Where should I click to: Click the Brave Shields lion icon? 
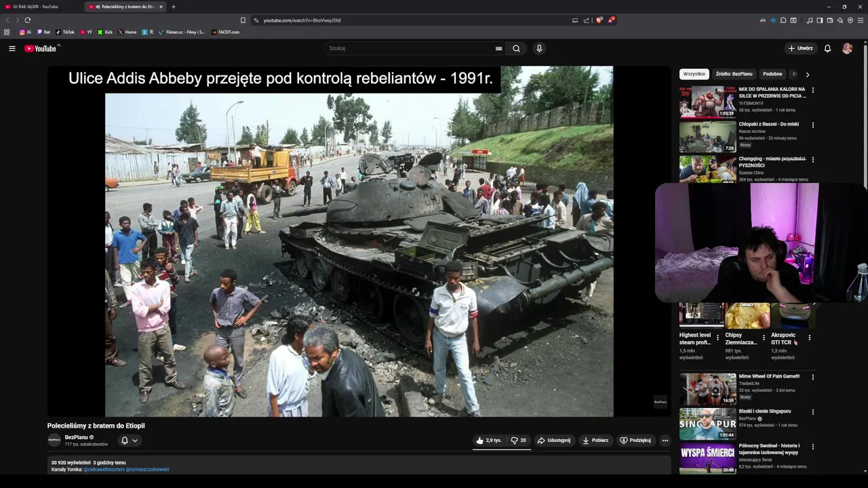pyautogui.click(x=599, y=20)
